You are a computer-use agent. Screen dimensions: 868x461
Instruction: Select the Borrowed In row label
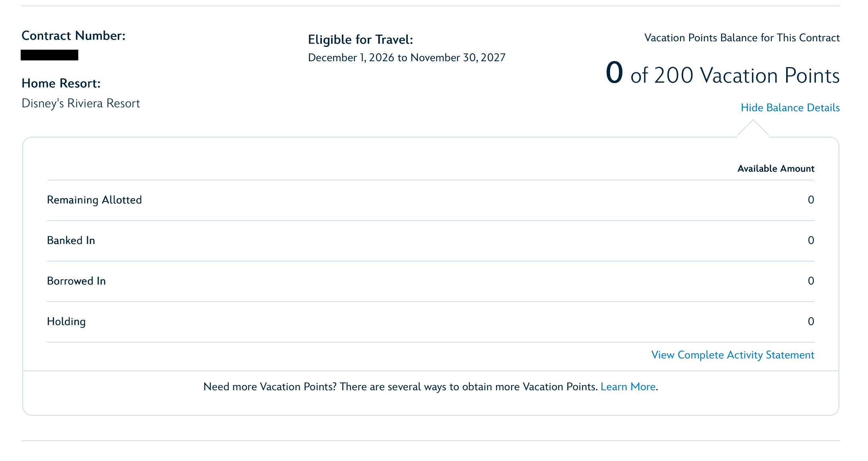click(x=76, y=281)
